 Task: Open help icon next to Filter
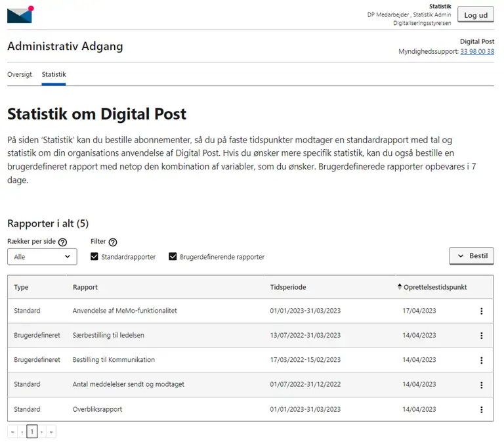pos(113,242)
